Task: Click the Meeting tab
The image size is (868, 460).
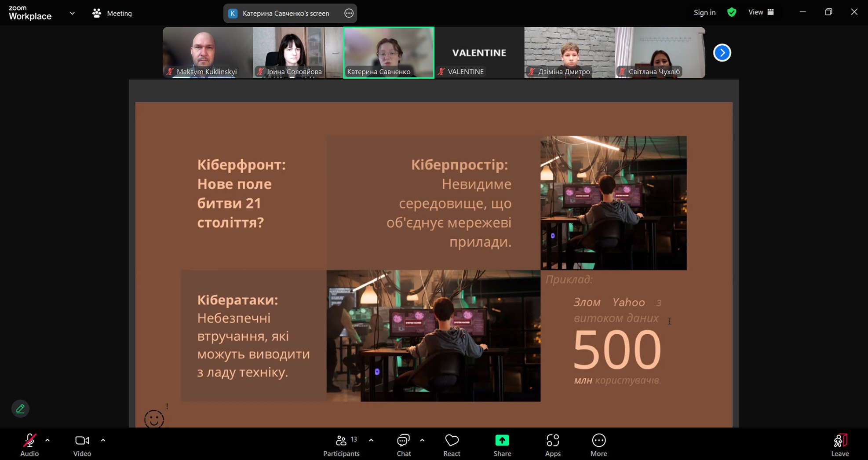Action: [112, 13]
